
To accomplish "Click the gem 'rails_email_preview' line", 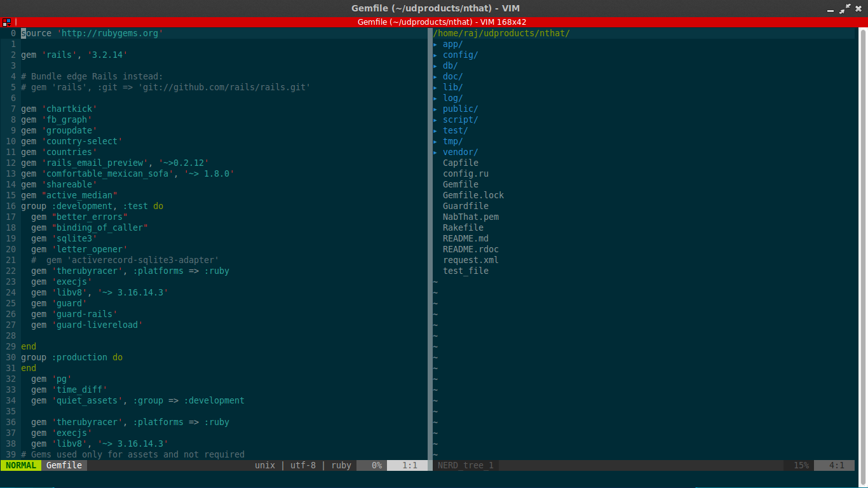I will (115, 163).
